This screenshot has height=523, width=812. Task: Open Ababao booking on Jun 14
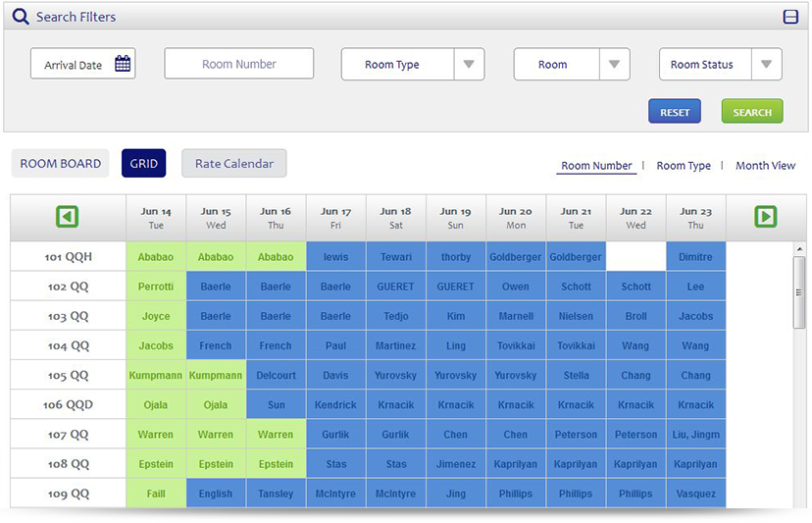tap(156, 256)
